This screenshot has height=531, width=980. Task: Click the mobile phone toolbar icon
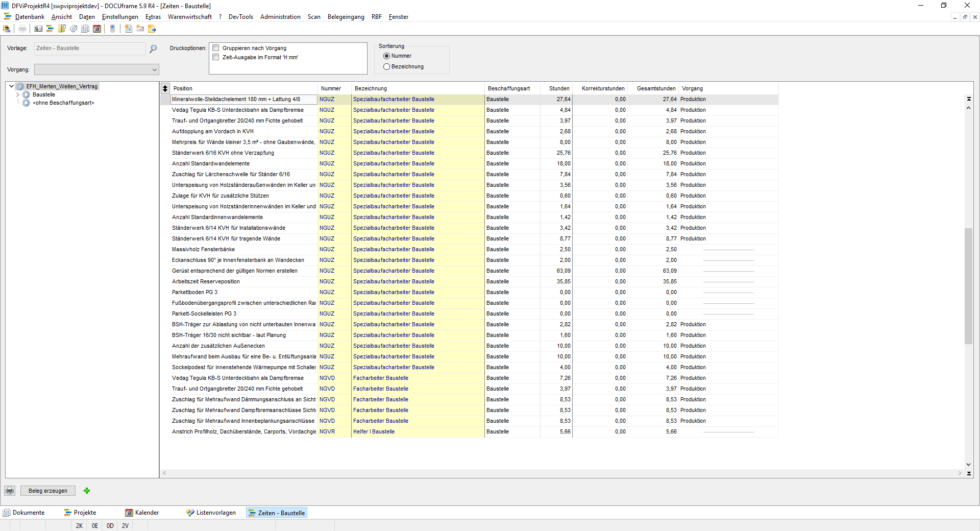click(x=112, y=29)
